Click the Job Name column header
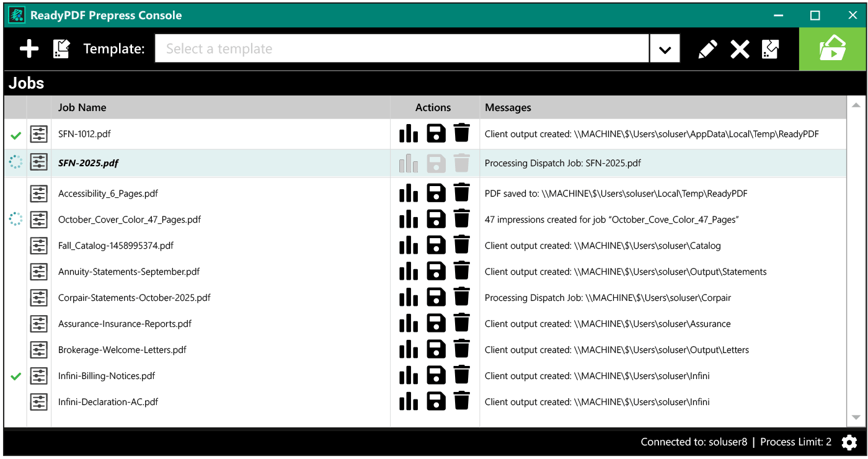The image size is (868, 459). pyautogui.click(x=82, y=107)
